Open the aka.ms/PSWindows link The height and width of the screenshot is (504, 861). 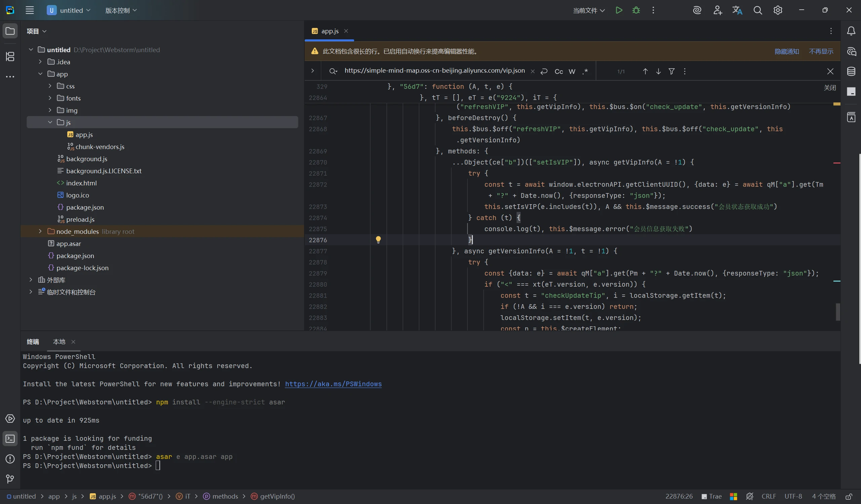tap(333, 384)
